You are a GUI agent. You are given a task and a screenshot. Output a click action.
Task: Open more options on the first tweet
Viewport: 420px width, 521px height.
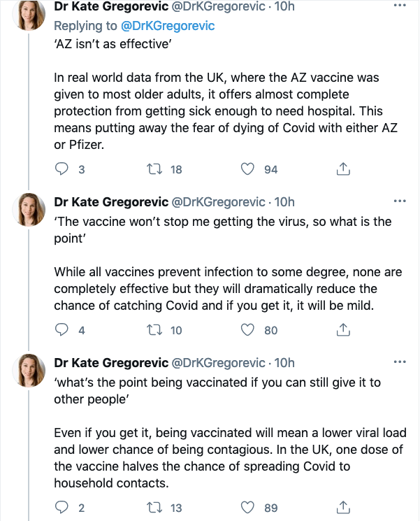pyautogui.click(x=400, y=6)
